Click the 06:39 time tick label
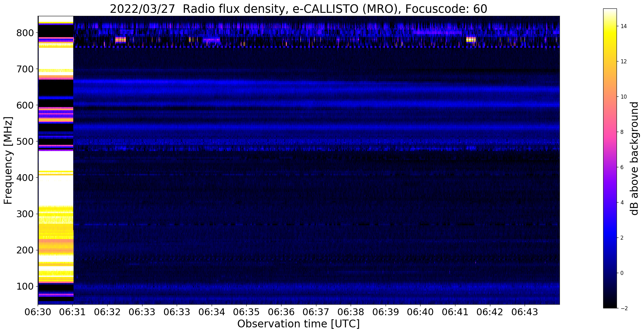 click(x=386, y=312)
